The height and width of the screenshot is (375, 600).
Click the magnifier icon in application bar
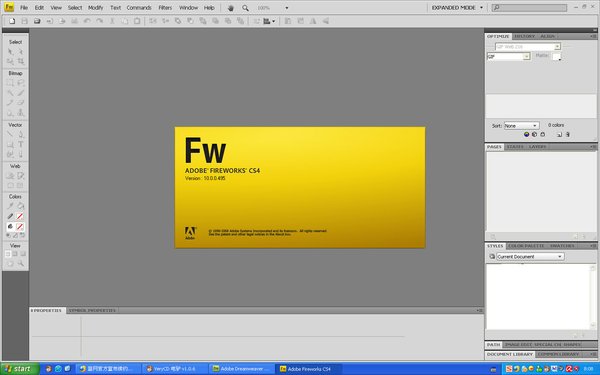(x=245, y=8)
